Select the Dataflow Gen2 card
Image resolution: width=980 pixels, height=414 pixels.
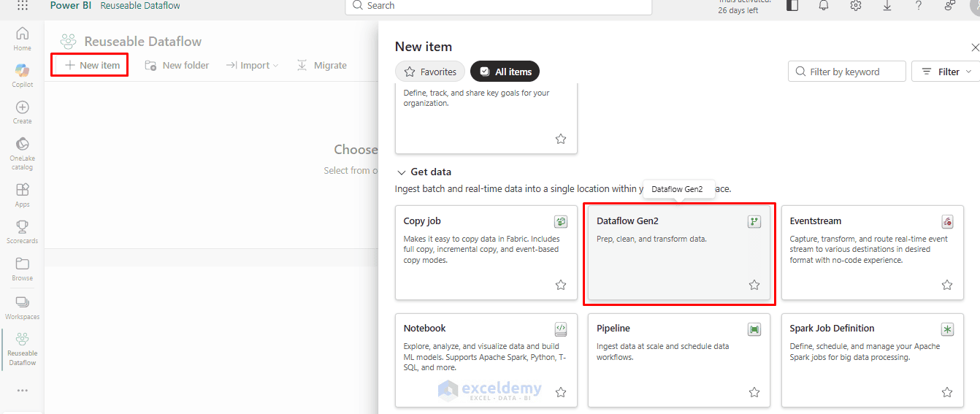click(679, 253)
